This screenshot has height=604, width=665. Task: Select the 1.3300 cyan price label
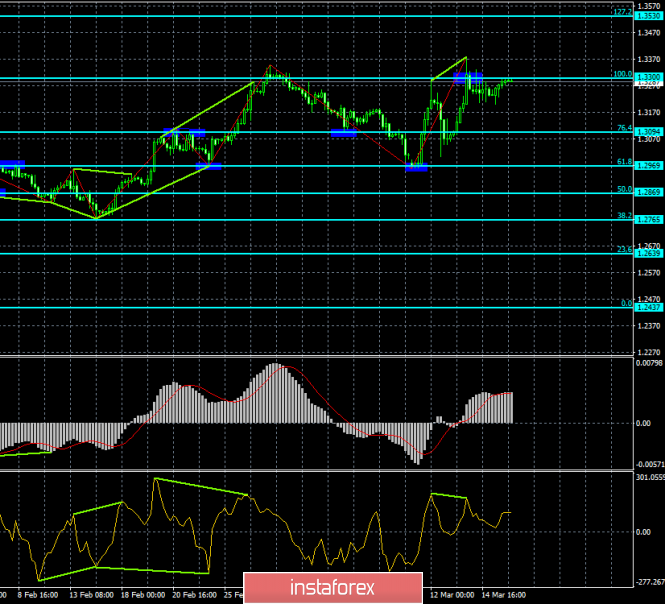(x=649, y=77)
